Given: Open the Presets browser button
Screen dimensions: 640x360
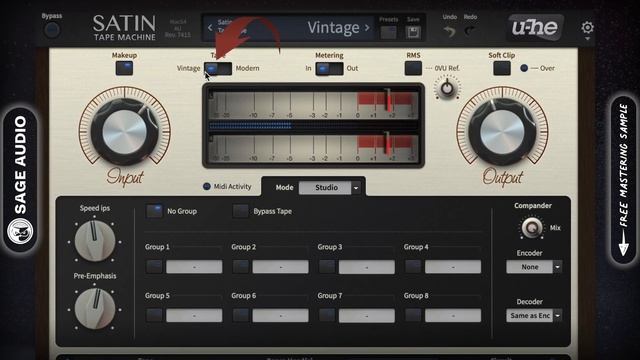Looking at the screenshot, I should pyautogui.click(x=388, y=32).
